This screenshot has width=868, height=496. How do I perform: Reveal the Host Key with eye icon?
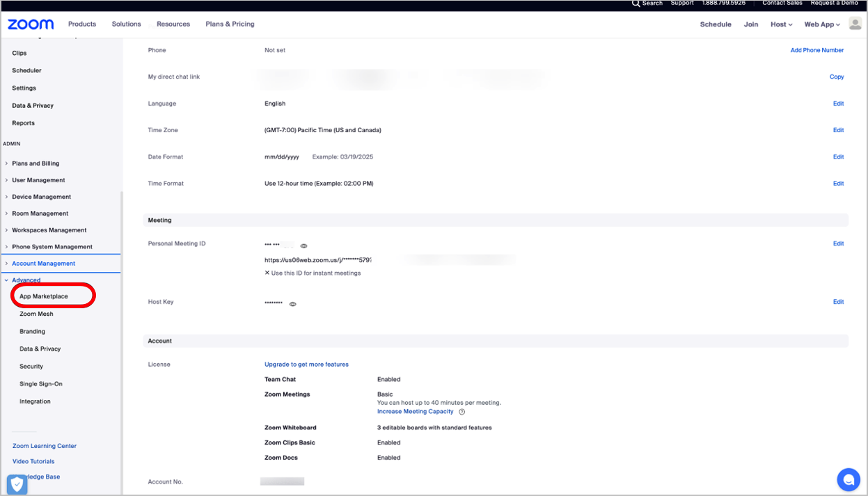click(x=293, y=304)
